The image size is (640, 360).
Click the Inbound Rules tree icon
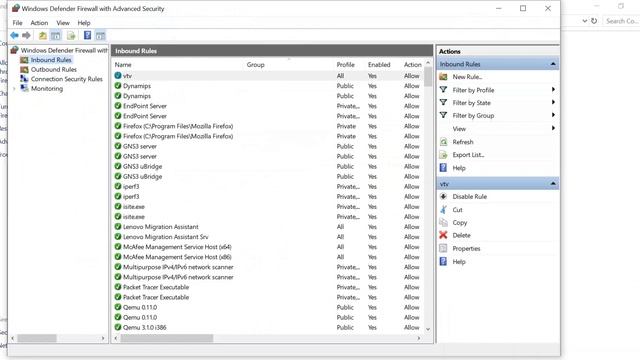24,60
